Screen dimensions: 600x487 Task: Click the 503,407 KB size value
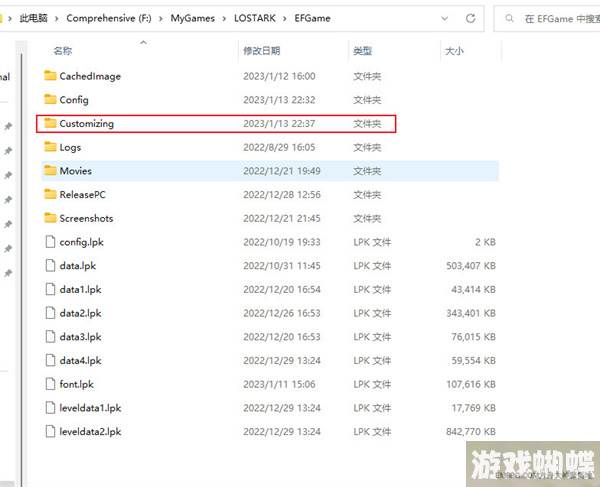(x=471, y=265)
